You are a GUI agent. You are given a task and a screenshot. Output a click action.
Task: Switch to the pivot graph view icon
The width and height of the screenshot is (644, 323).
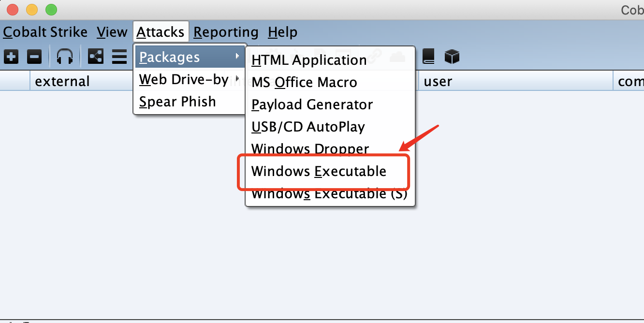(x=95, y=57)
